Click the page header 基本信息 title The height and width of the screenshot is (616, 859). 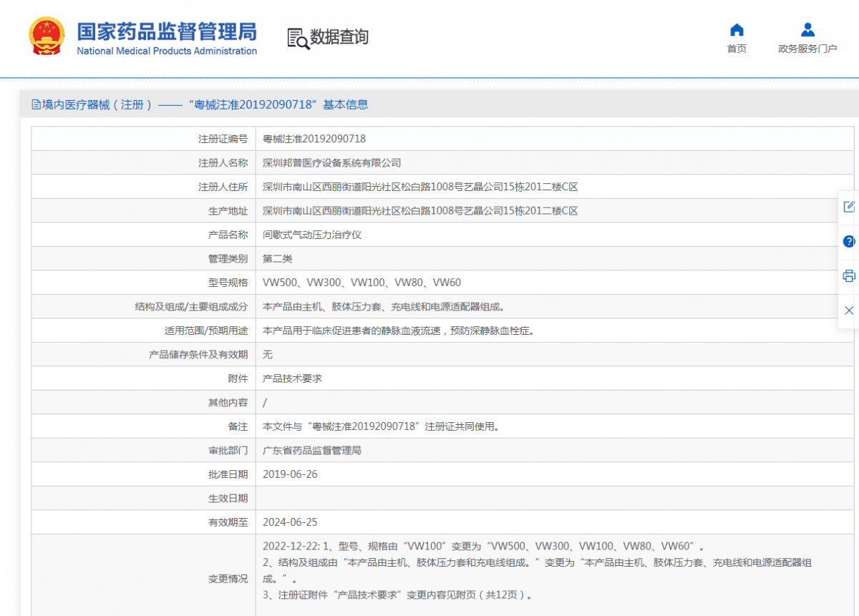[346, 104]
